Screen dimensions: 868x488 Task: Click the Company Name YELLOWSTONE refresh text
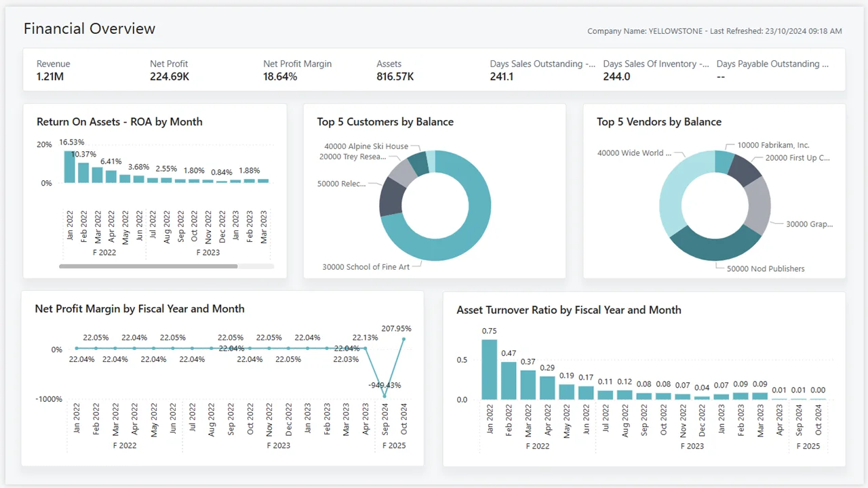tap(715, 31)
